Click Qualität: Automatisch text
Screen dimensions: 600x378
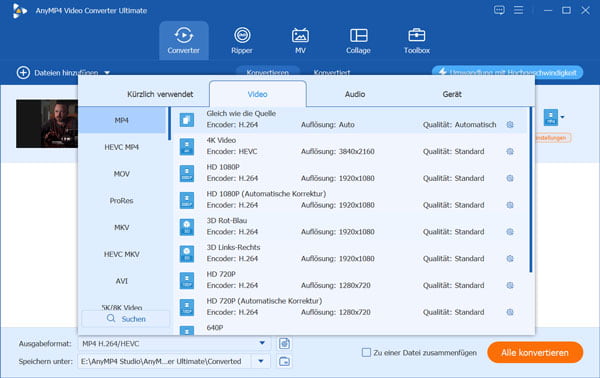[459, 125]
